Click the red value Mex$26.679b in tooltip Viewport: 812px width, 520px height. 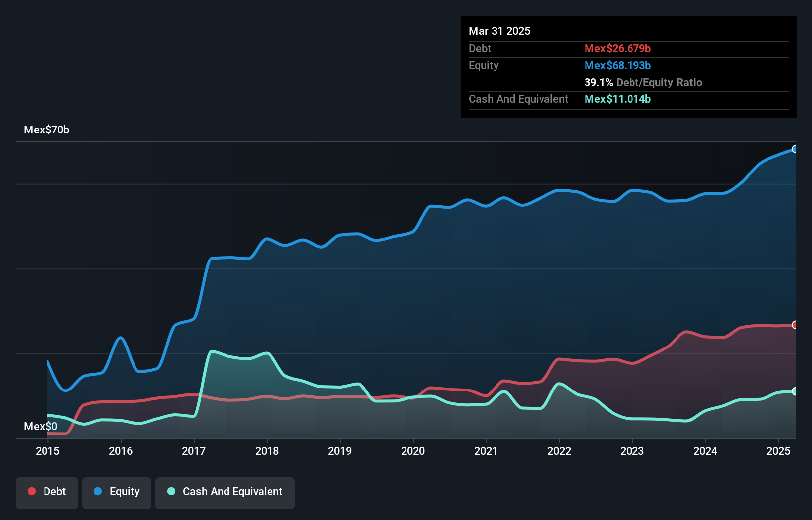(x=617, y=48)
